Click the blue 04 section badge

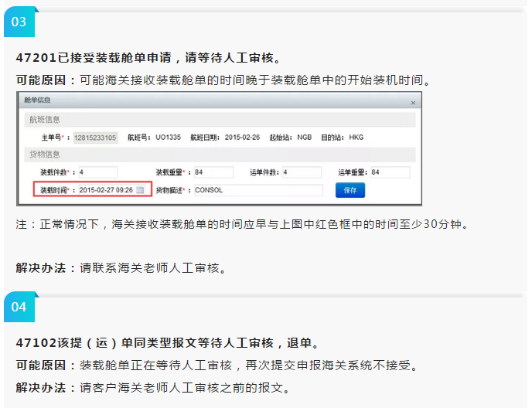point(19,307)
